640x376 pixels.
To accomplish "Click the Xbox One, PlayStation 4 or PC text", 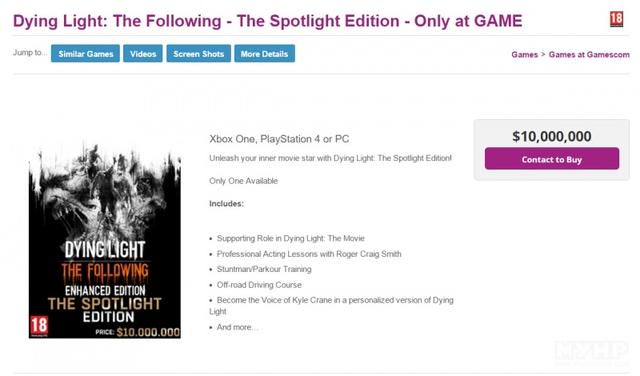I will click(279, 139).
